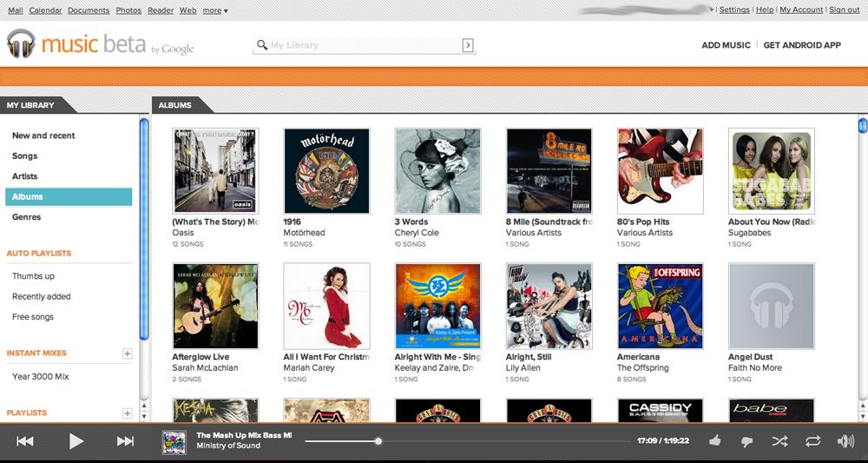
Task: Open Alright With Me album cover
Action: coord(437,306)
